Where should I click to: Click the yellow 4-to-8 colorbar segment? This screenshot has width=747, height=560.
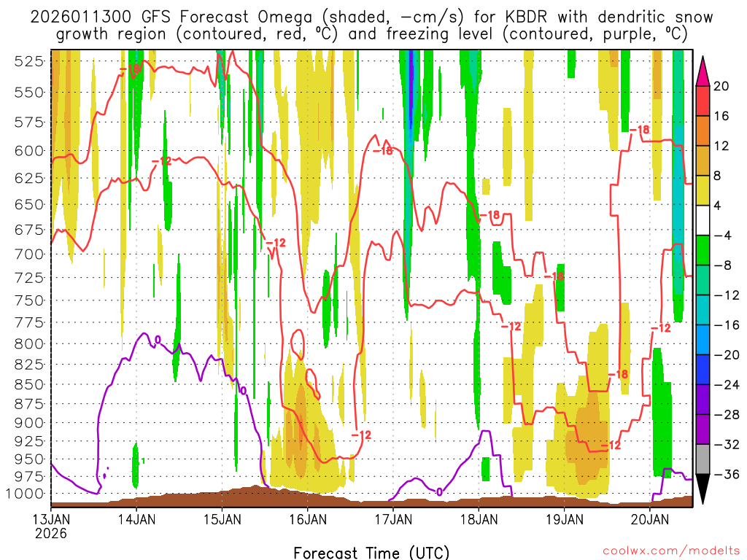703,190
